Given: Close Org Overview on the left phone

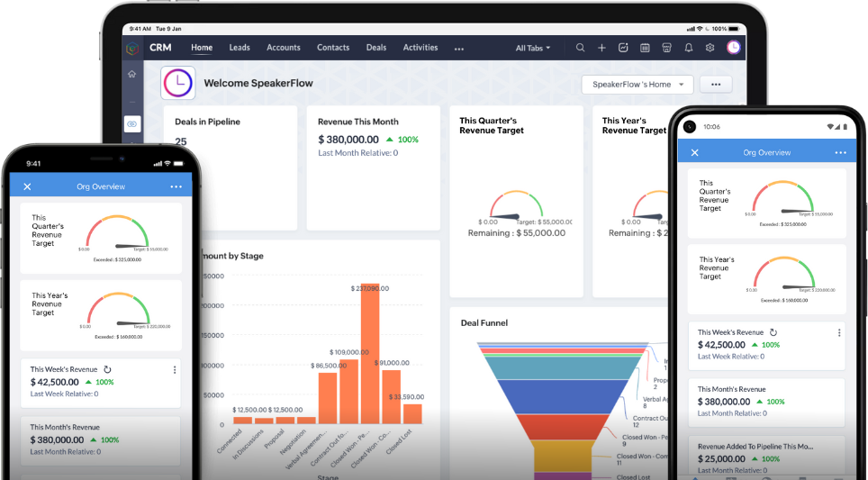Looking at the screenshot, I should (x=27, y=186).
